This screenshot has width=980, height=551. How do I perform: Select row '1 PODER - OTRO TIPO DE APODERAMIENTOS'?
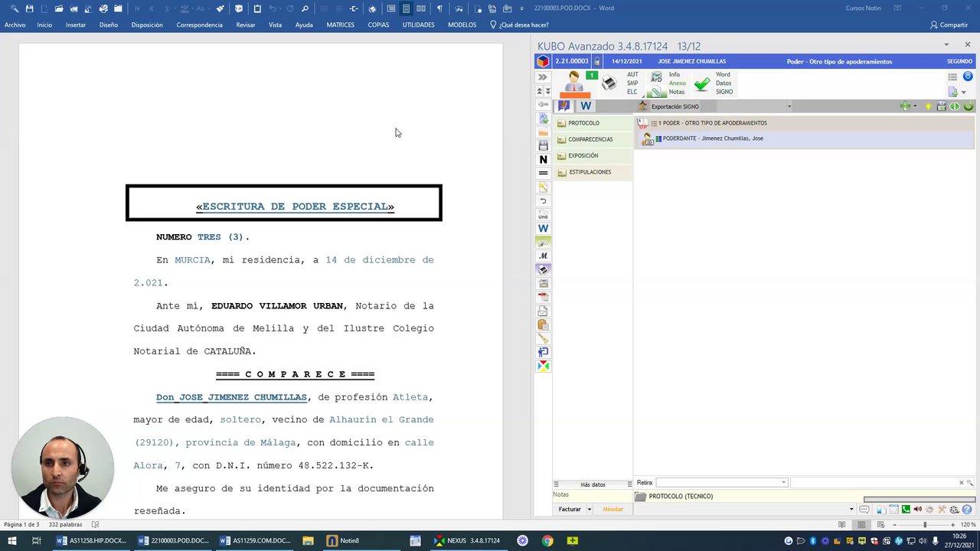[804, 123]
